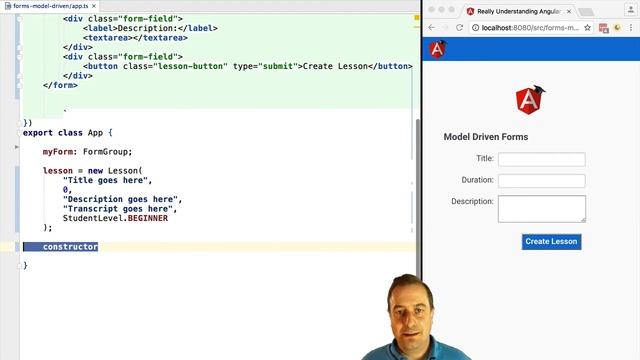The height and width of the screenshot is (360, 640).
Task: Focus the Title input field
Action: tap(542, 159)
